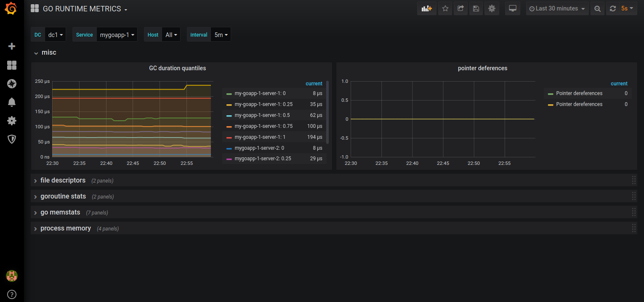Image resolution: width=644 pixels, height=302 pixels.
Task: Star this dashboard as favorite
Action: click(x=445, y=8)
